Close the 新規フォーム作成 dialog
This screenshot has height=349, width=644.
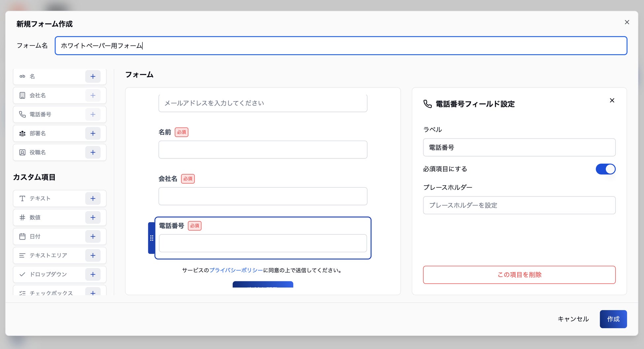click(626, 22)
